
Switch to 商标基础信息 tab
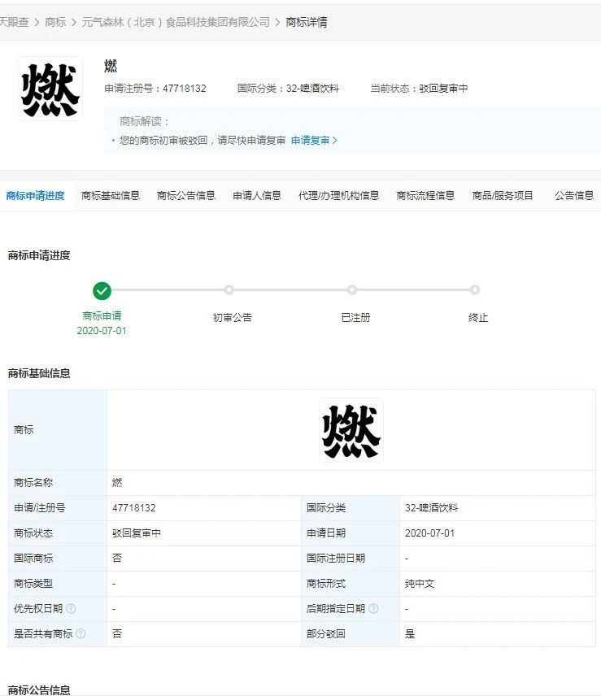(111, 196)
